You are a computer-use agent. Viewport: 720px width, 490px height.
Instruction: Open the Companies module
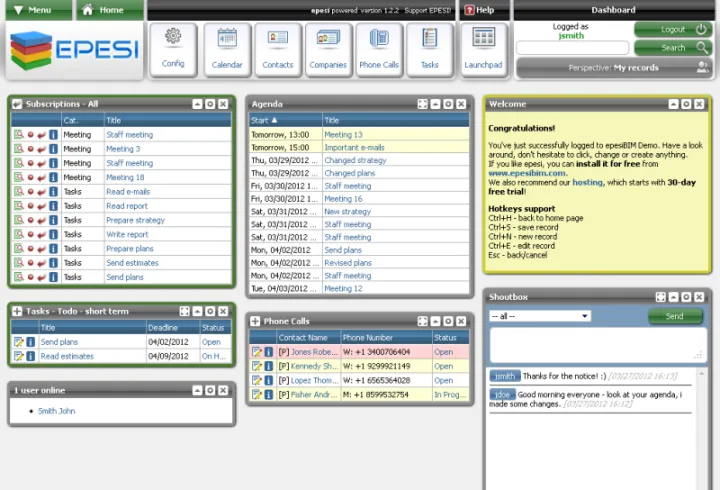pos(328,50)
